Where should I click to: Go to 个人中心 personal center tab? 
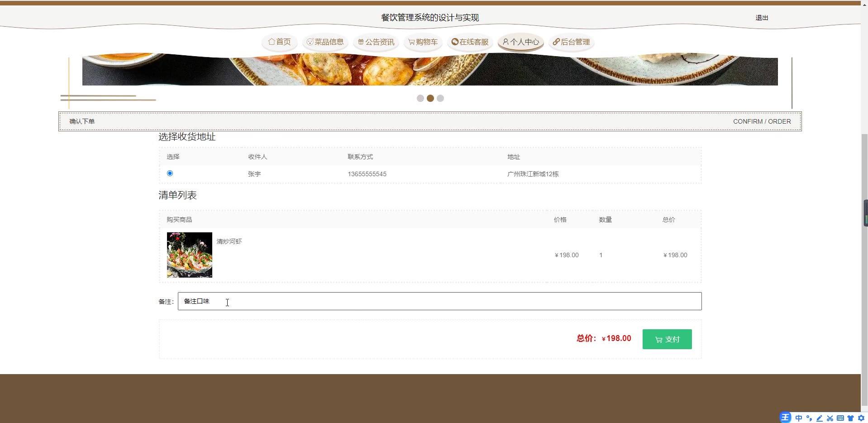pos(521,42)
